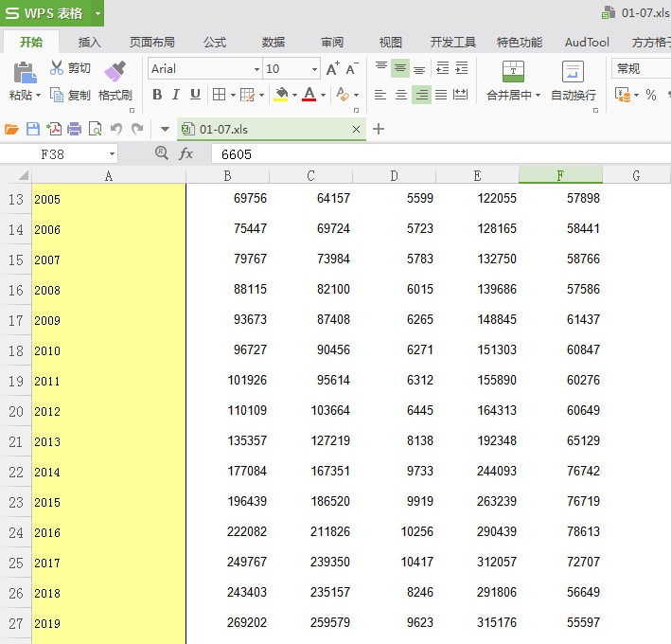671x644 pixels.
Task: Click the new tab plus button
Action: click(x=379, y=129)
